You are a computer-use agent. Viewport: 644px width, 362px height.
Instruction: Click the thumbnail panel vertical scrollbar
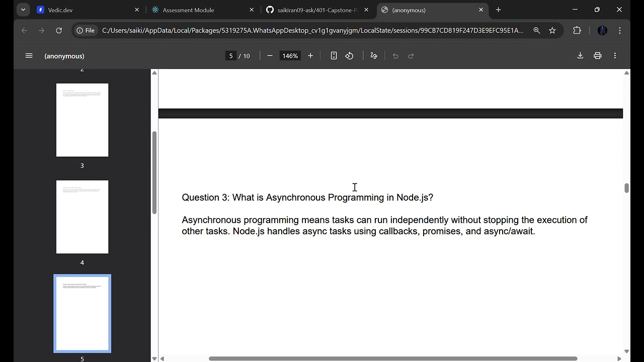(x=154, y=172)
